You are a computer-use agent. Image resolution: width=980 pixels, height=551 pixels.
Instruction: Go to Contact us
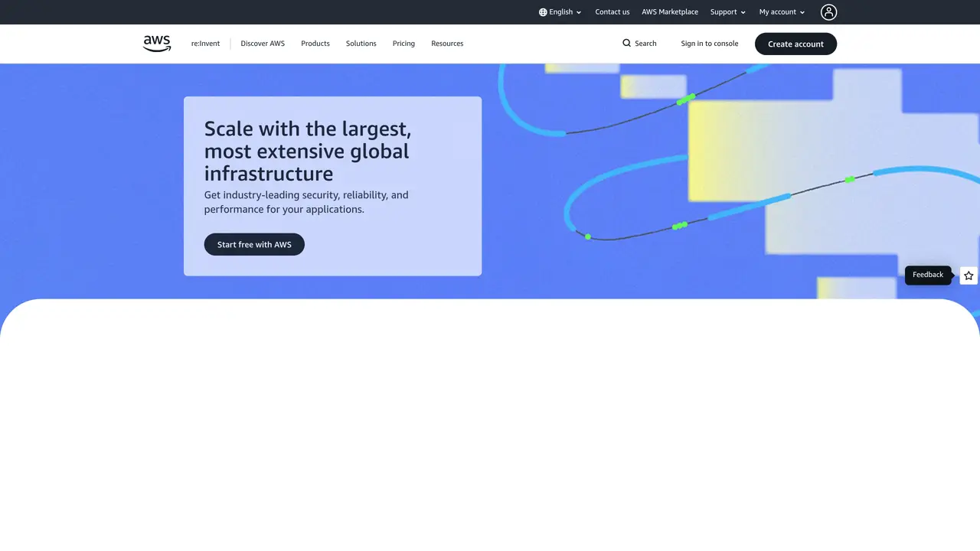tap(612, 12)
